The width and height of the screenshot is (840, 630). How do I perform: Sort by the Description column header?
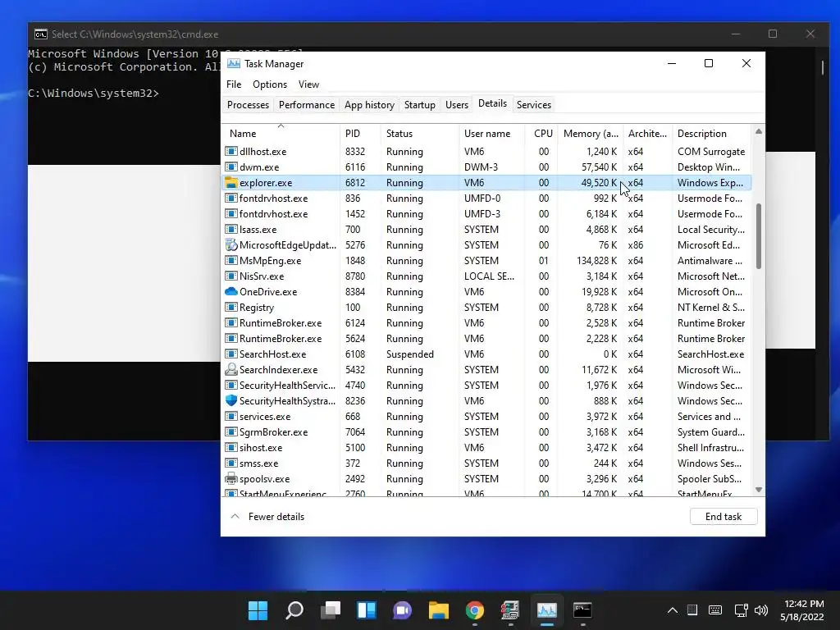pyautogui.click(x=711, y=134)
